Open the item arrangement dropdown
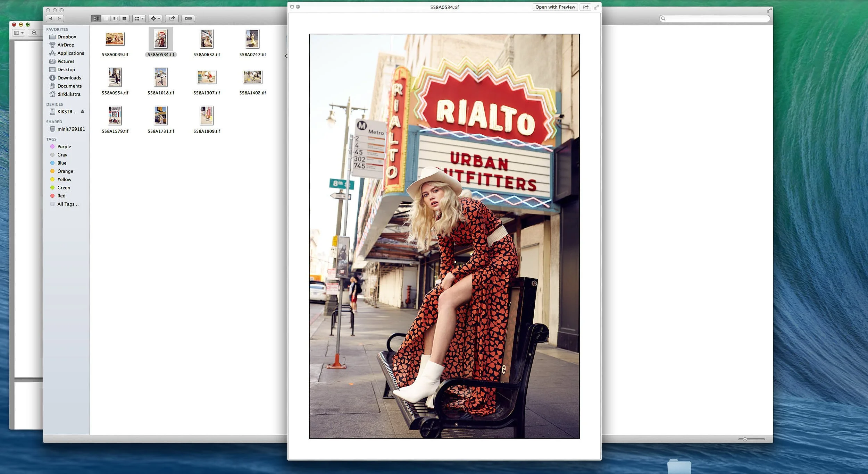868x474 pixels. [139, 18]
